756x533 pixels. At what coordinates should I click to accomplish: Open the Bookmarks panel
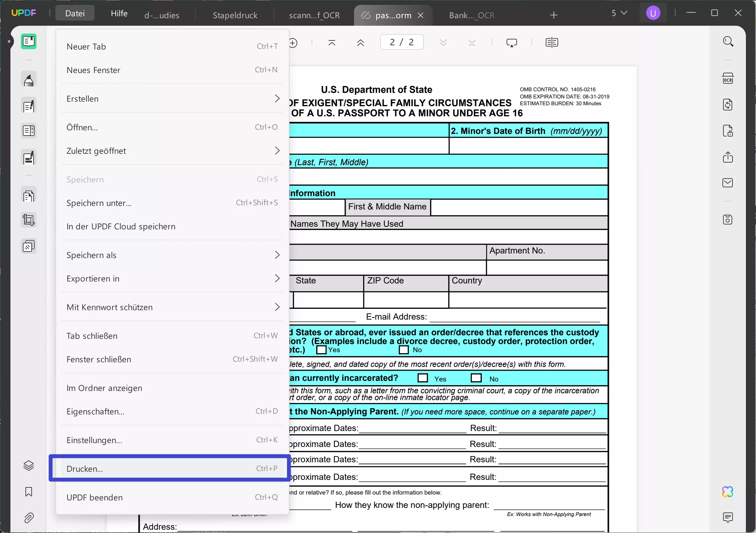(x=29, y=492)
